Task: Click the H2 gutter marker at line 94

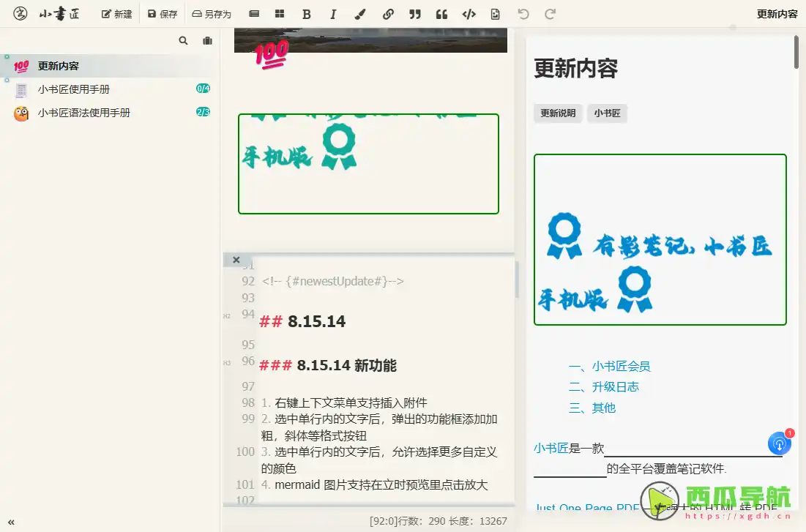Action: (x=227, y=316)
